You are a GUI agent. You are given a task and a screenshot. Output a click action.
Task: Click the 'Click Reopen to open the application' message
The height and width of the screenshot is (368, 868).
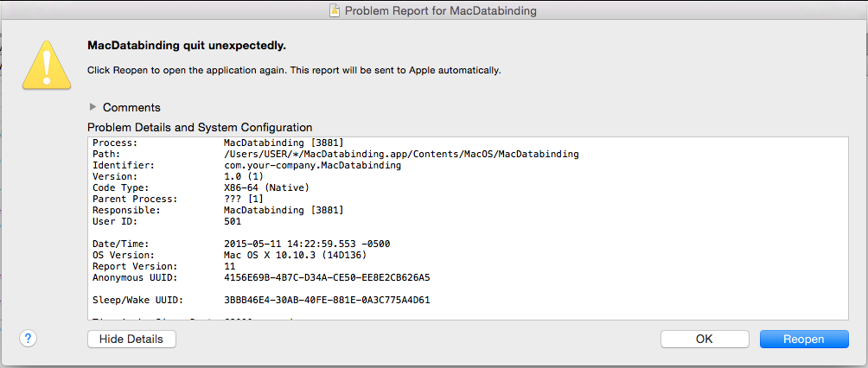[x=295, y=71]
